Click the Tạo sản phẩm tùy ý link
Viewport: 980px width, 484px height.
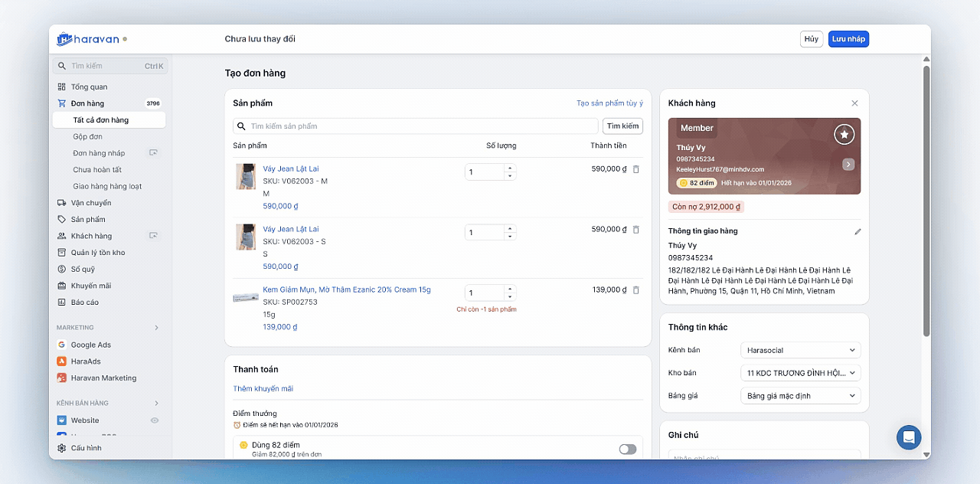coord(609,103)
